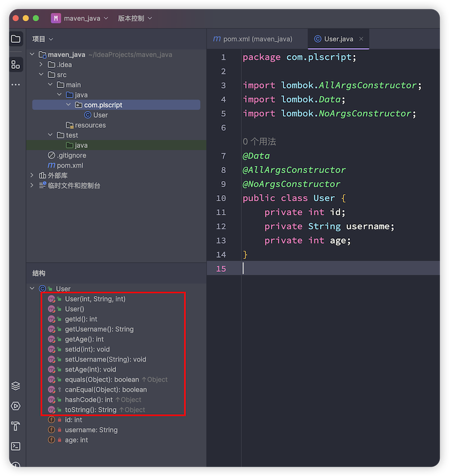Collapse the java source folder under main
This screenshot has height=476, width=449.
[59, 95]
